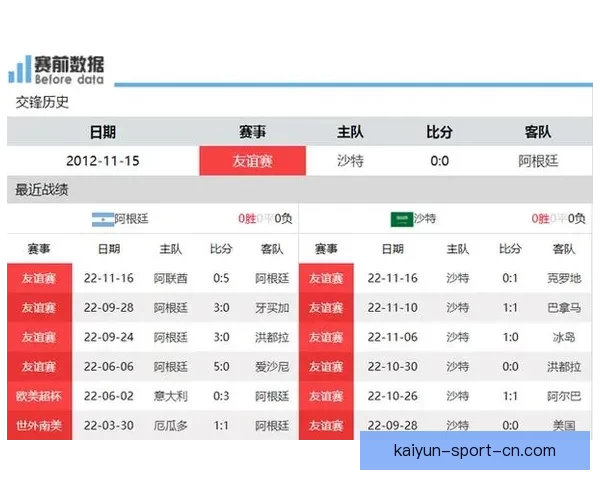Select the date 22-11-10
The image size is (600, 480).
point(393,308)
